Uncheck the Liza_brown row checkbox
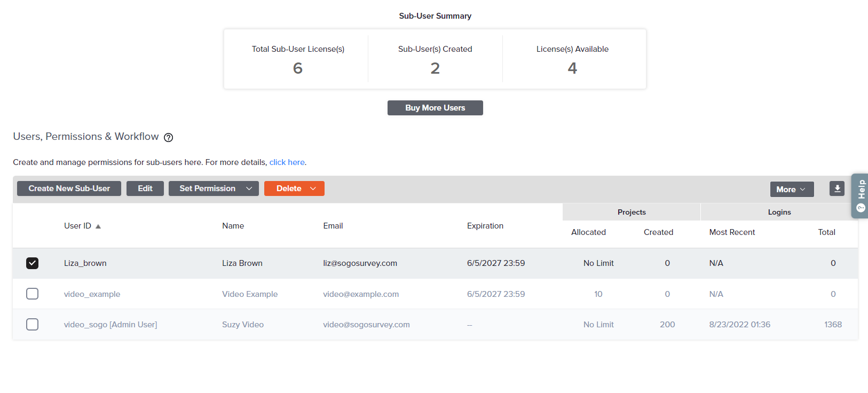This screenshot has width=868, height=393. [33, 263]
